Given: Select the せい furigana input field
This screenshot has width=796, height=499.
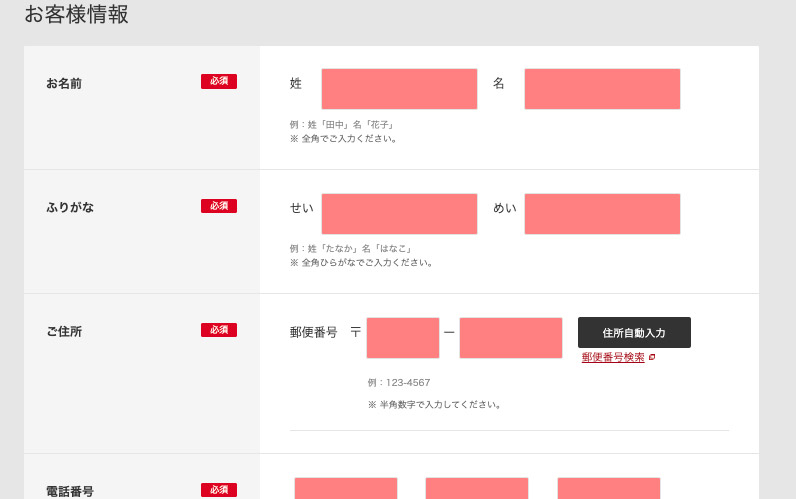Looking at the screenshot, I should click(x=399, y=214).
